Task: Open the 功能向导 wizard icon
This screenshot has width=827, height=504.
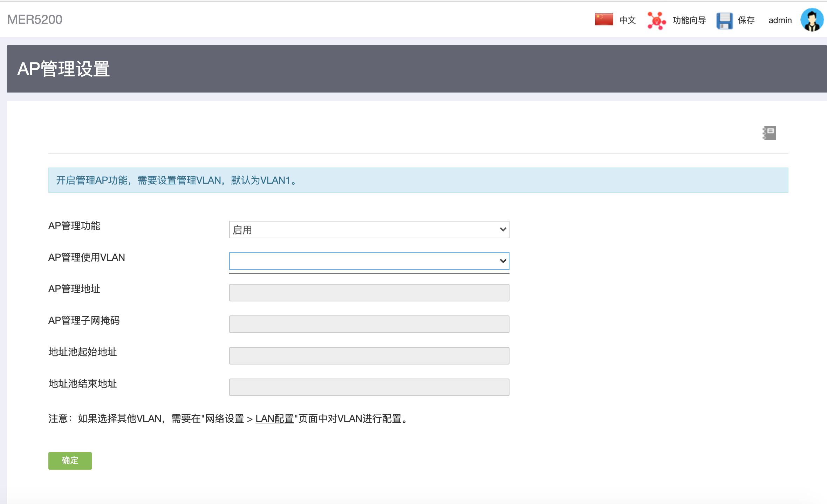Action: [656, 20]
